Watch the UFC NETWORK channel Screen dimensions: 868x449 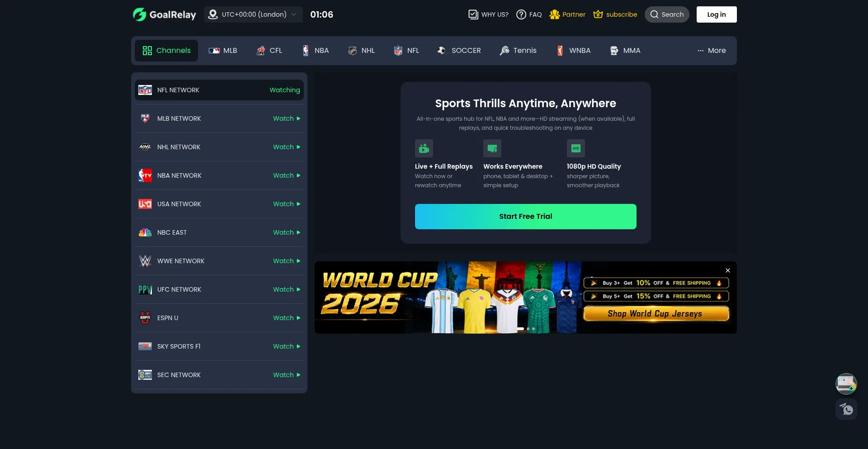(x=287, y=289)
